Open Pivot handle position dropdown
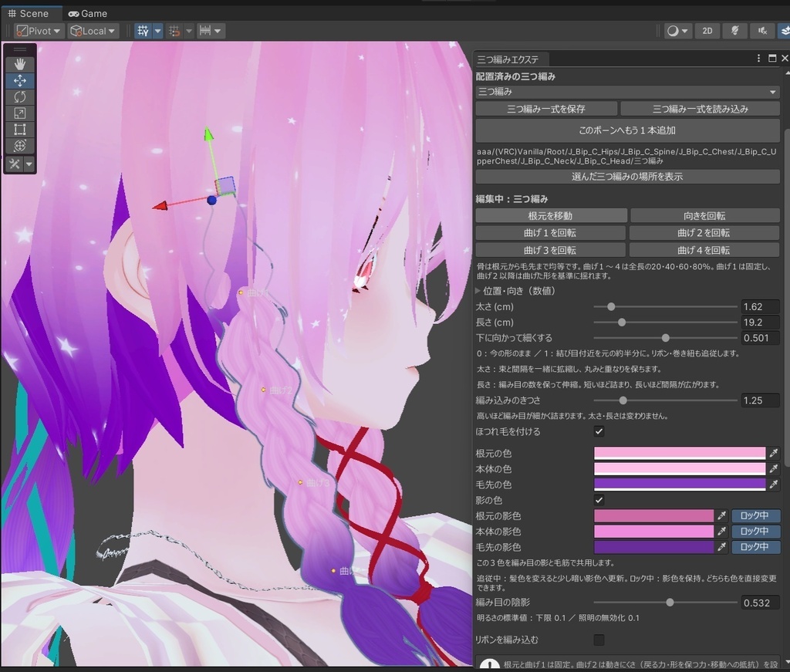The image size is (790, 672). coord(39,31)
